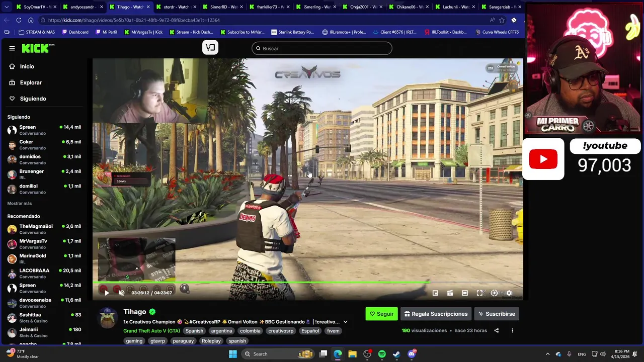Select the creativosrp tag
This screenshot has width=644, height=362.
tap(281, 331)
